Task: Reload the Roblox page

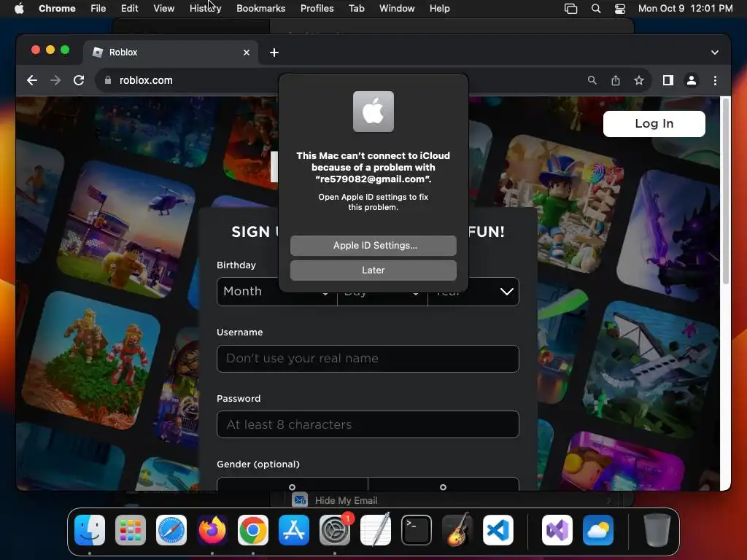Action: click(x=79, y=80)
